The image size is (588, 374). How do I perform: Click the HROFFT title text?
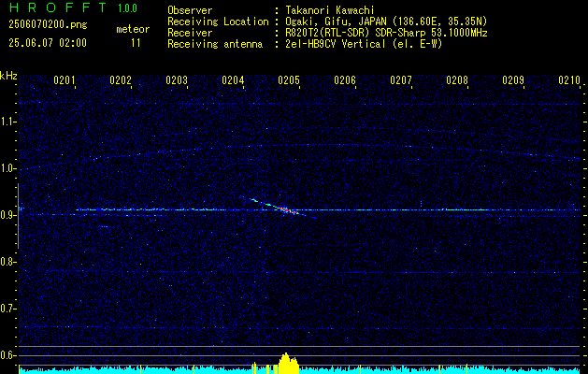click(x=58, y=7)
